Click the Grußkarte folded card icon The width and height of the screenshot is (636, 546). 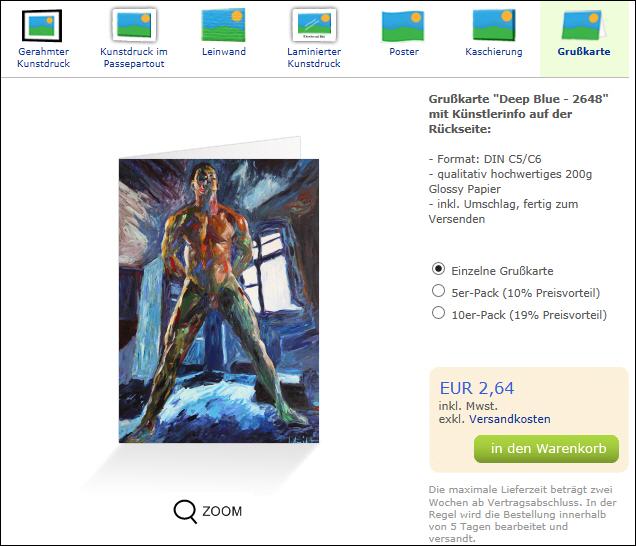coord(584,25)
